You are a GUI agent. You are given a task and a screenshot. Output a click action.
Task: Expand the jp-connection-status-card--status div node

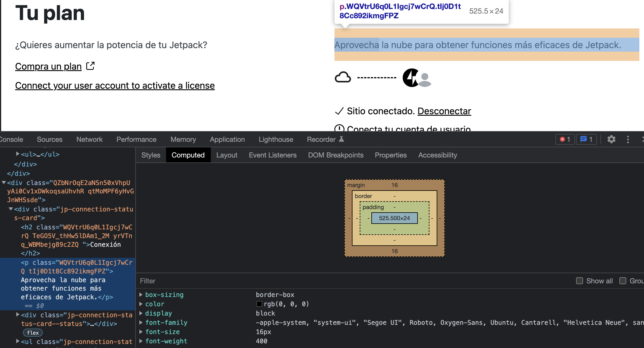[x=18, y=315]
